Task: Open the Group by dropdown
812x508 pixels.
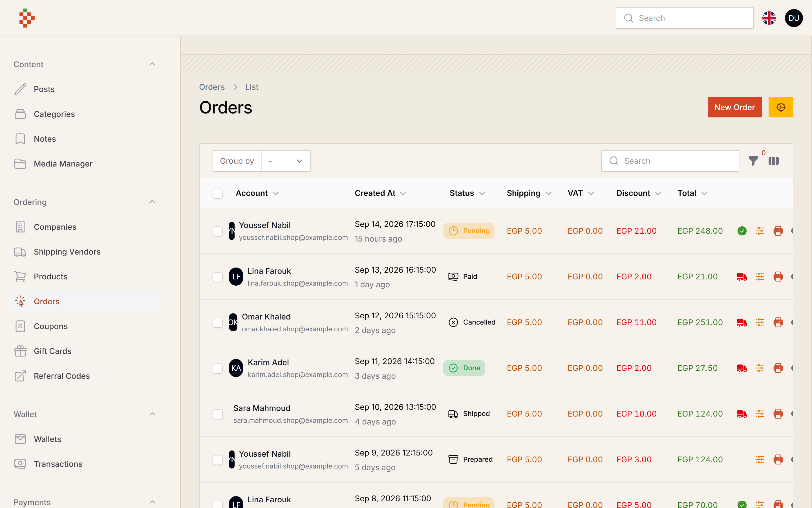Action: pos(286,161)
